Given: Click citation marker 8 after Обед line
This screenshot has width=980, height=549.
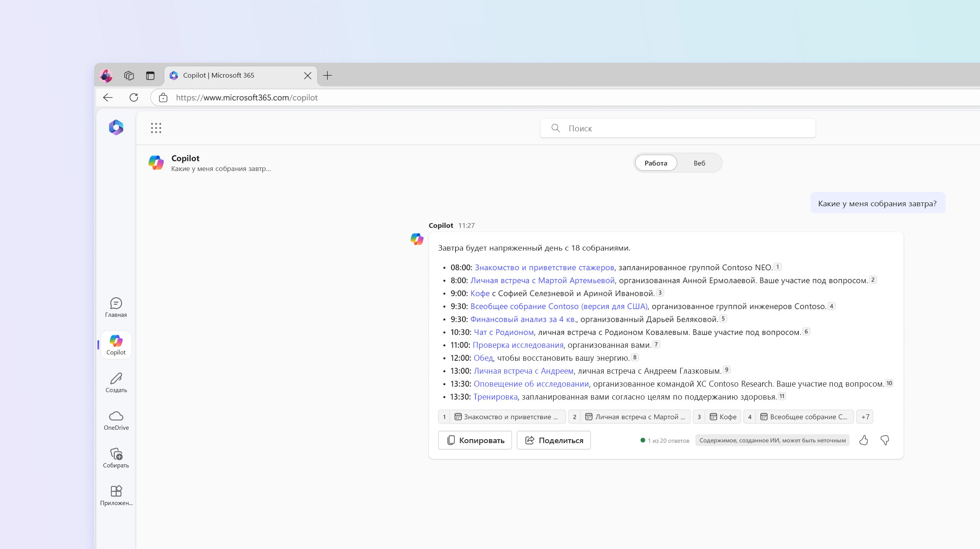Looking at the screenshot, I should tap(635, 357).
